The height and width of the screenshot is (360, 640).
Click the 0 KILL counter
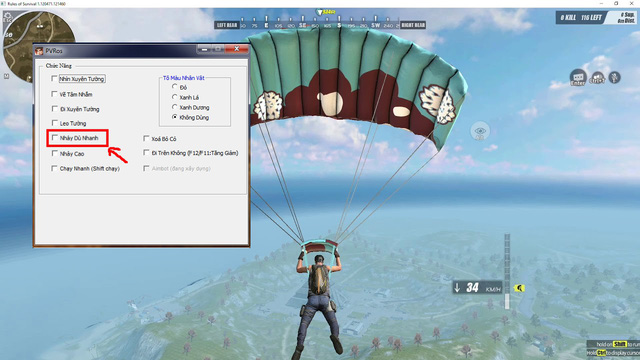tap(568, 18)
